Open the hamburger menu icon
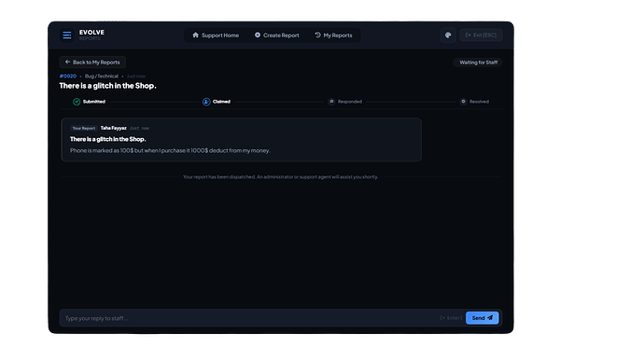The height and width of the screenshot is (362, 644). pos(67,35)
